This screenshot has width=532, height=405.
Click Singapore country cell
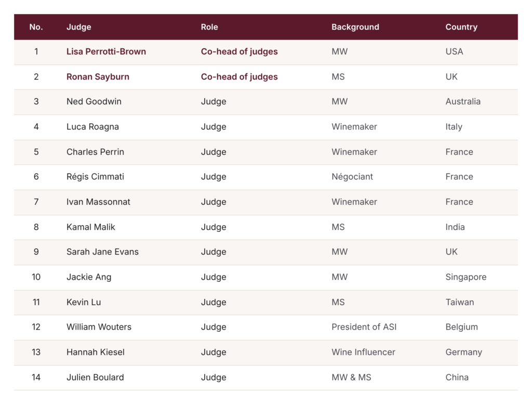(466, 277)
